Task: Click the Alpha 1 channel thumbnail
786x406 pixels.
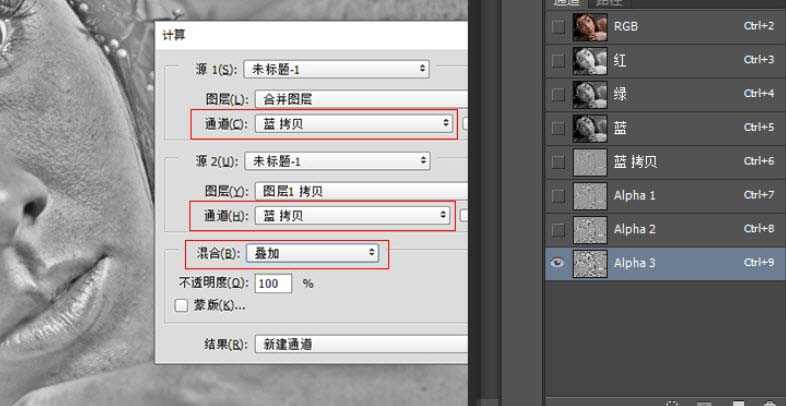Action: [x=590, y=196]
